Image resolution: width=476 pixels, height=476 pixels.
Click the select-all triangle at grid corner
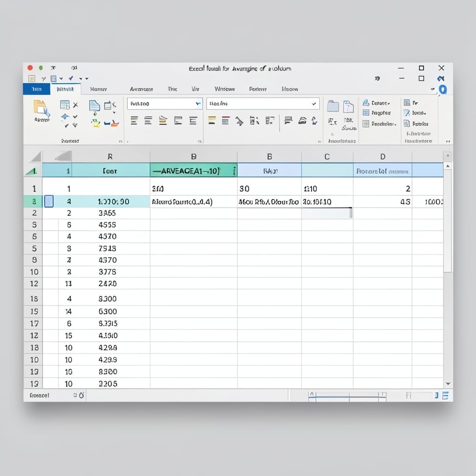(36, 157)
